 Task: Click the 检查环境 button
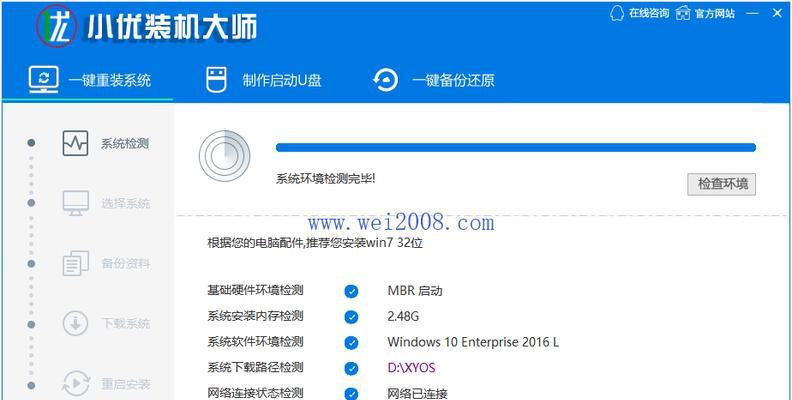[x=721, y=184]
